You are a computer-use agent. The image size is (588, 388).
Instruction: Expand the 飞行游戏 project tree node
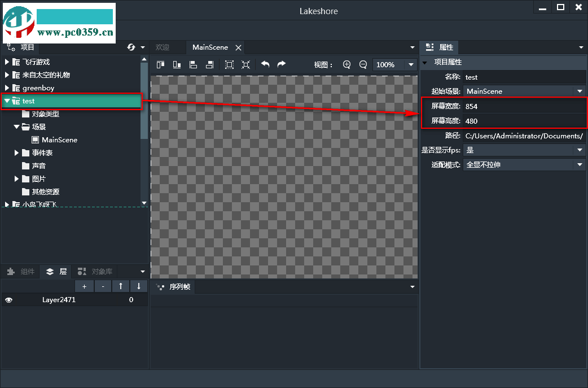(x=7, y=61)
